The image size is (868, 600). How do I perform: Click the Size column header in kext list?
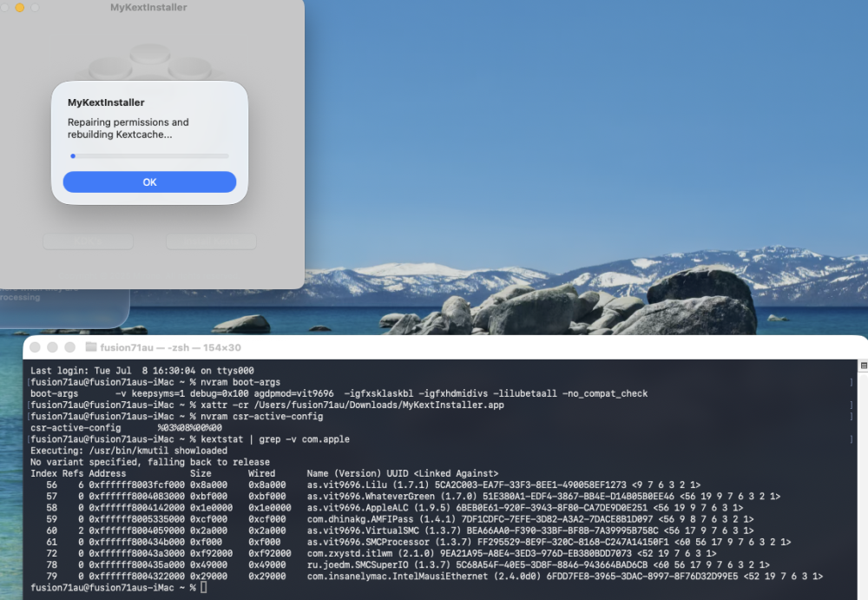pyautogui.click(x=201, y=474)
